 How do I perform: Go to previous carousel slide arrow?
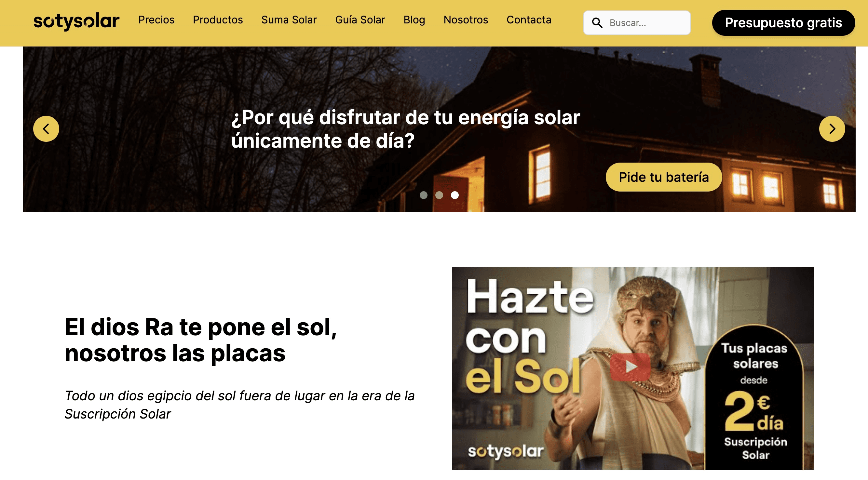pyautogui.click(x=46, y=129)
